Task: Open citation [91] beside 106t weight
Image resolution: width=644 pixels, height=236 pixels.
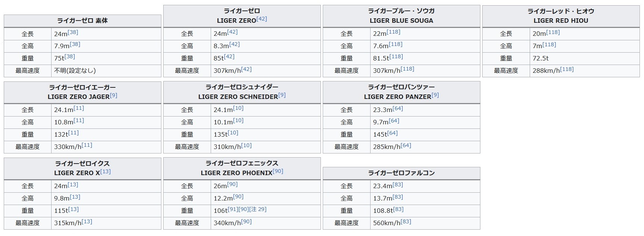Action: pos(233,209)
